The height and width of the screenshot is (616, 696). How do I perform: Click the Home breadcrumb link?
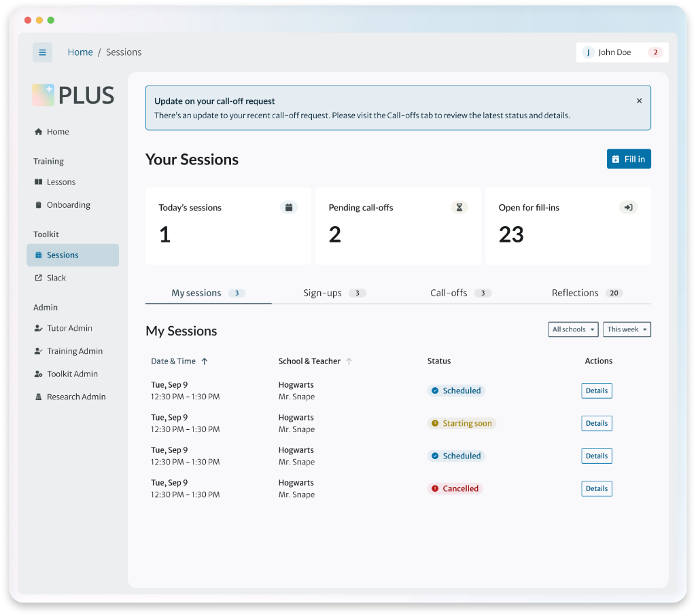pos(80,52)
